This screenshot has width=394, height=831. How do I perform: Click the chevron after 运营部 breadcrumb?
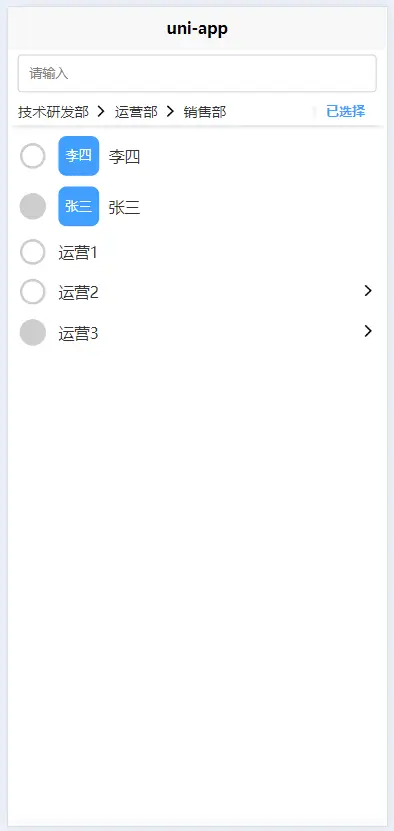coord(170,111)
